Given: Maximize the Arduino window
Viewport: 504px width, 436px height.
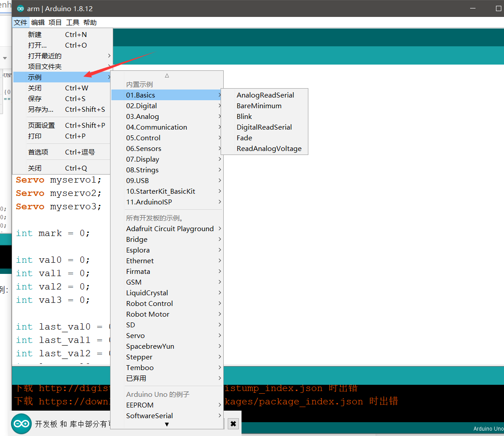Looking at the screenshot, I should point(498,8).
